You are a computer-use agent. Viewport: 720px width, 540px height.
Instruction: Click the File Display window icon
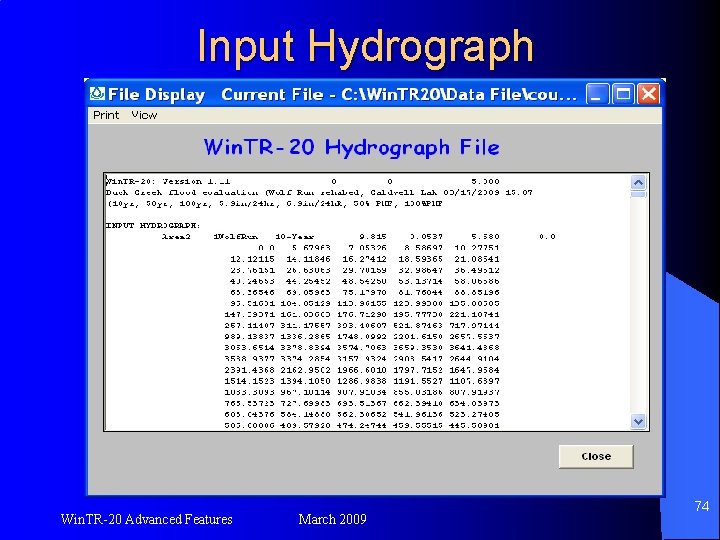point(97,94)
